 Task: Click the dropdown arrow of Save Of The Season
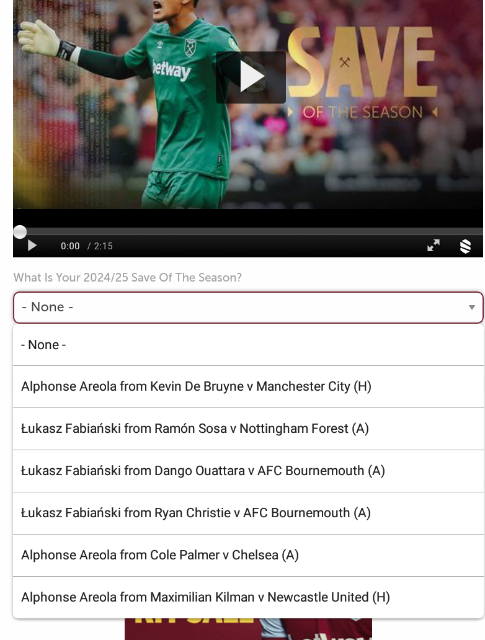[x=472, y=307]
